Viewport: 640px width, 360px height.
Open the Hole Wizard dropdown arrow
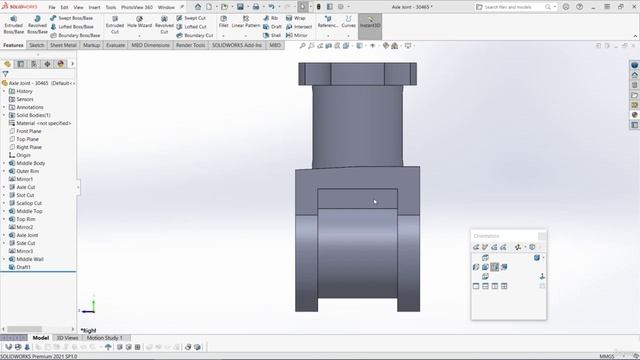(x=139, y=36)
